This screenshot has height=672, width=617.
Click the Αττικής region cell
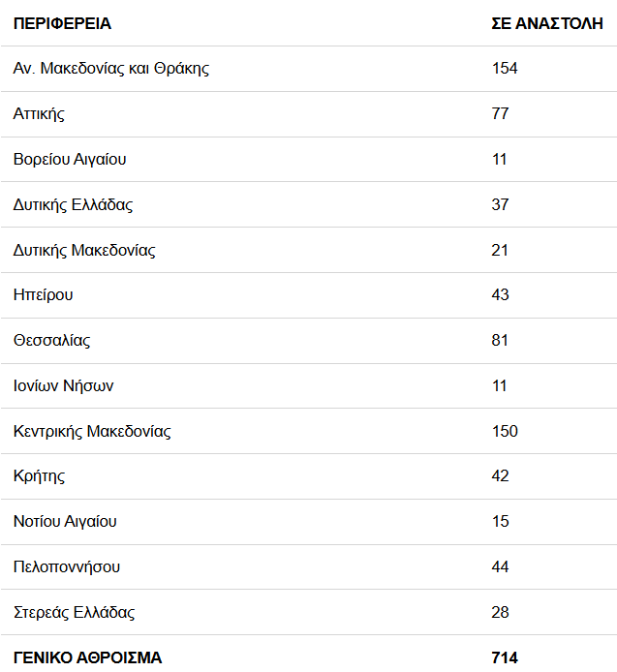tap(39, 114)
